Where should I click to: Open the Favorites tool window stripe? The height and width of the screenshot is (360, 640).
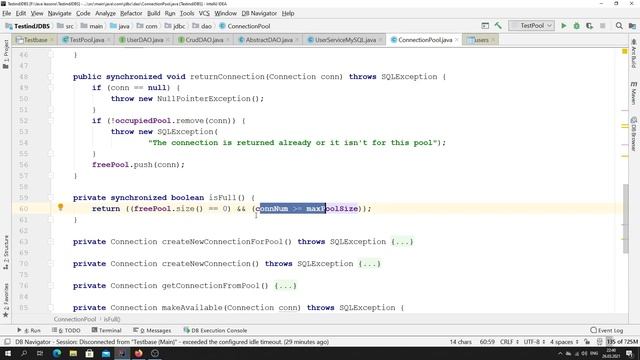point(6,300)
